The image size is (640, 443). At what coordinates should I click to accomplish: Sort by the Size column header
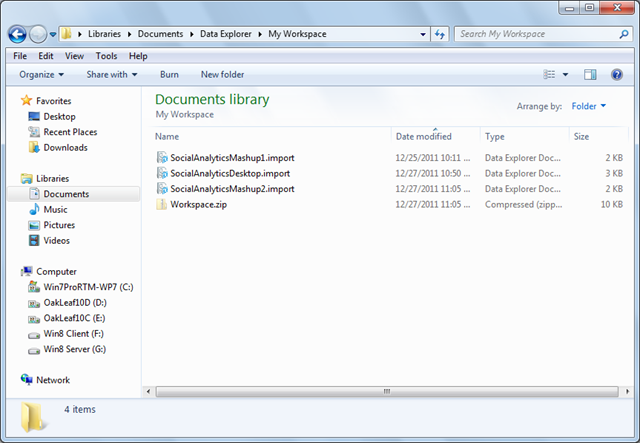581,137
